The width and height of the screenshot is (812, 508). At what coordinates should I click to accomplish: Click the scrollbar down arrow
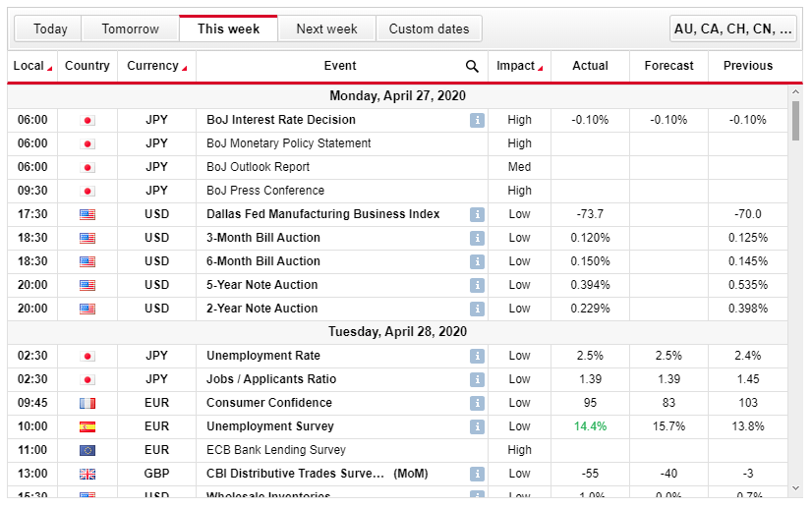click(x=795, y=487)
